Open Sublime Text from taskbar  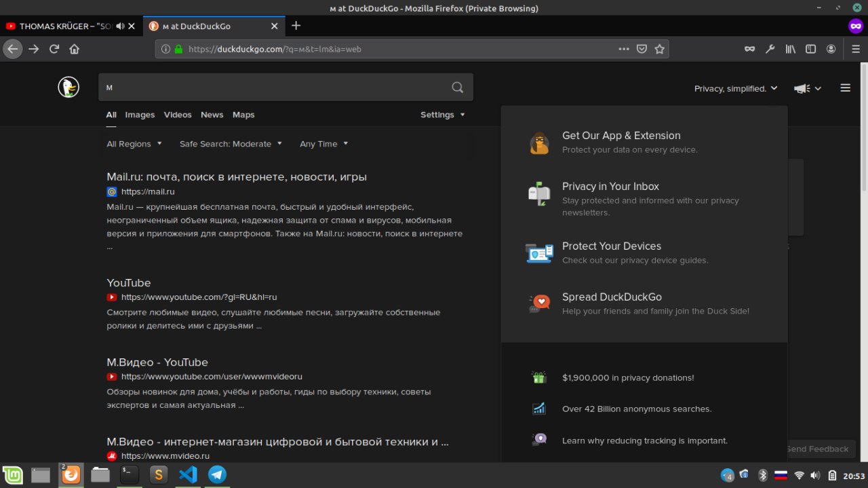(x=159, y=474)
